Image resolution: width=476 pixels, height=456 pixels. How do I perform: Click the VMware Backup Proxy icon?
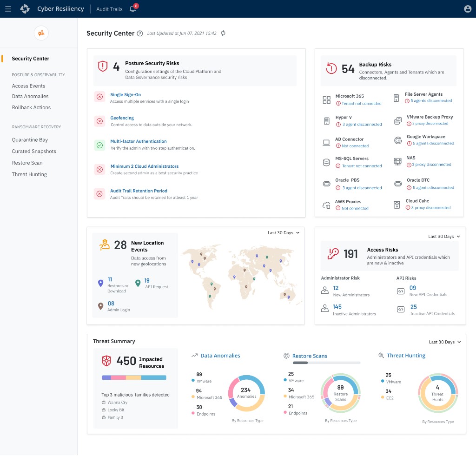point(398,121)
